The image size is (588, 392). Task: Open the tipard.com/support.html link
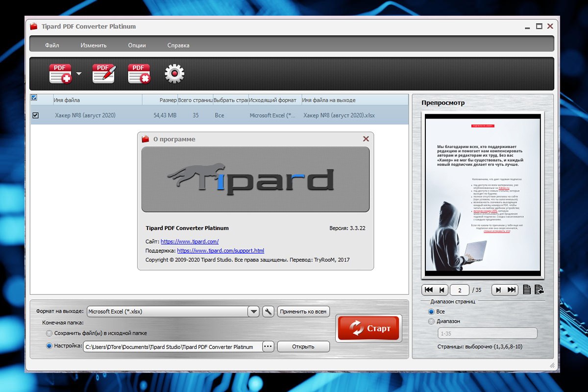(220, 251)
